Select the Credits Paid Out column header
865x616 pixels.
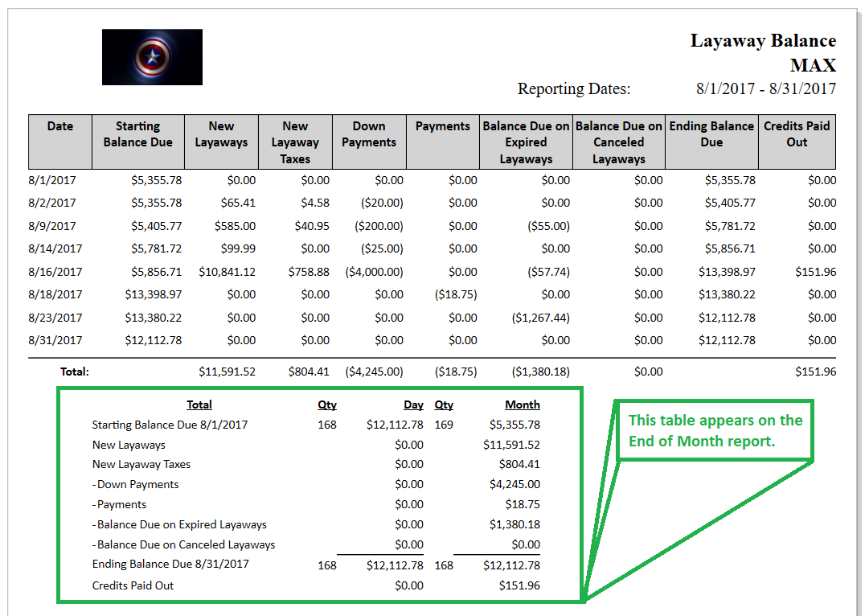[796, 134]
